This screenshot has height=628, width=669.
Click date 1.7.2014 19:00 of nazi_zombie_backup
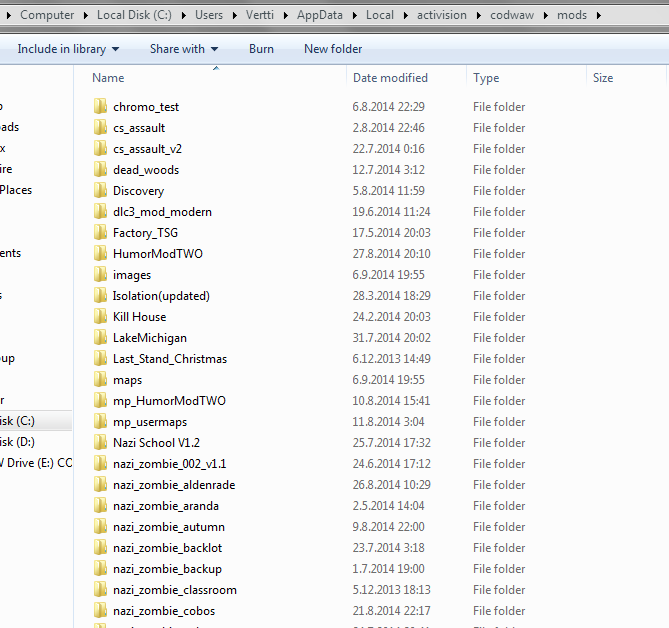click(x=388, y=569)
